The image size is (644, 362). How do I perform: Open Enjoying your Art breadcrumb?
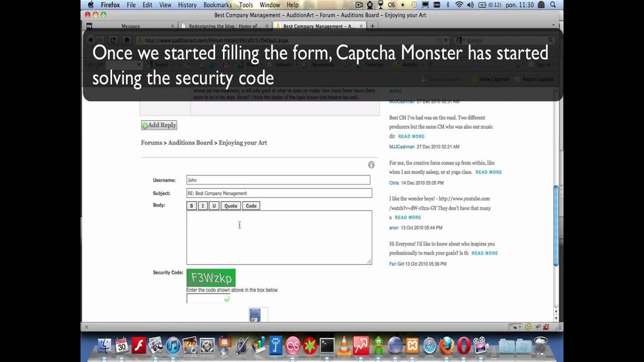click(x=243, y=143)
